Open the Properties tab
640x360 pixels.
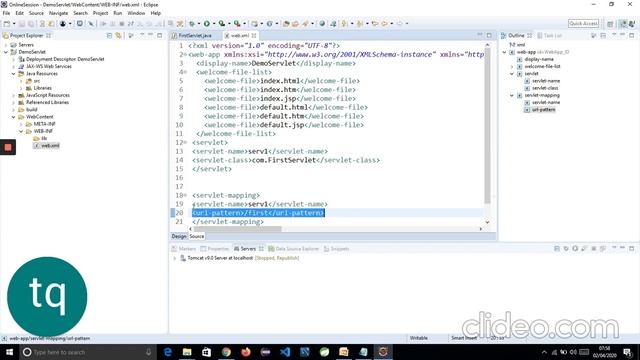tap(215, 249)
